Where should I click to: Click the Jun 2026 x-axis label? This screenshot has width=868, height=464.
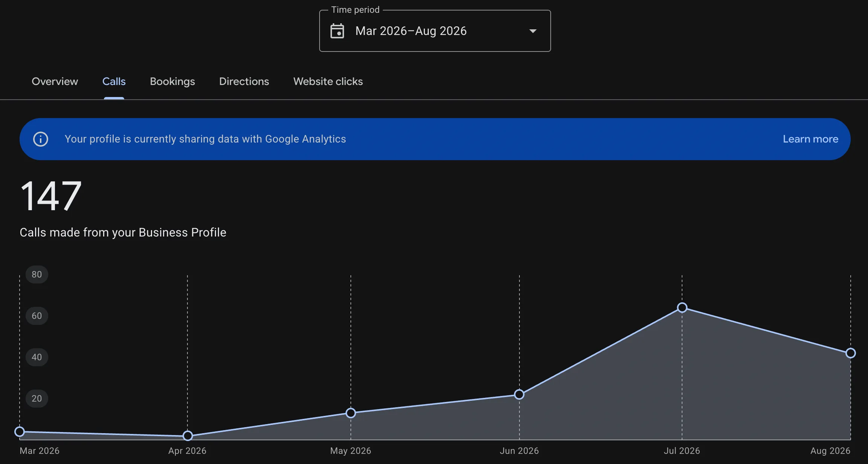click(519, 451)
